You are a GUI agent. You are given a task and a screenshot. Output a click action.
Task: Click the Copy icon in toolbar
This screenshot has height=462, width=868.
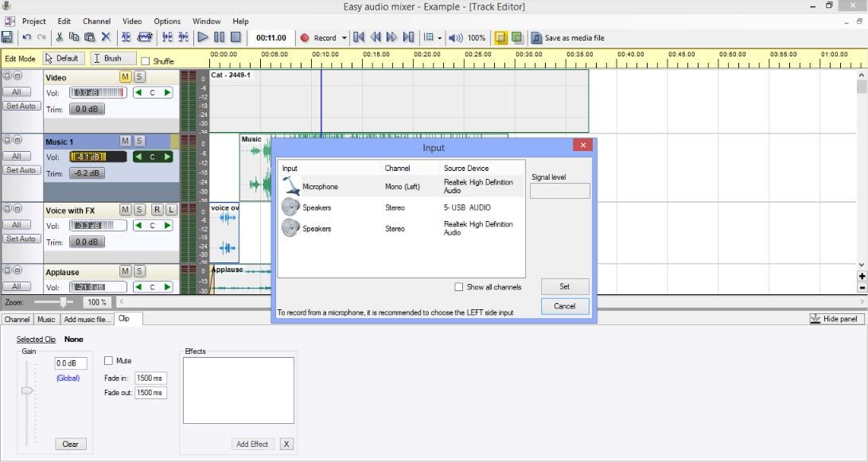point(74,37)
